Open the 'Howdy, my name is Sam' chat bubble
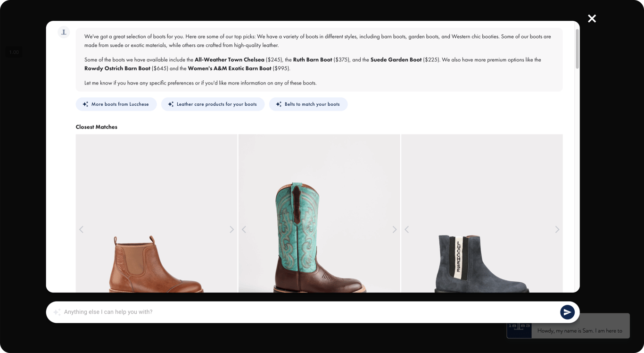This screenshot has height=353, width=644. click(580, 330)
